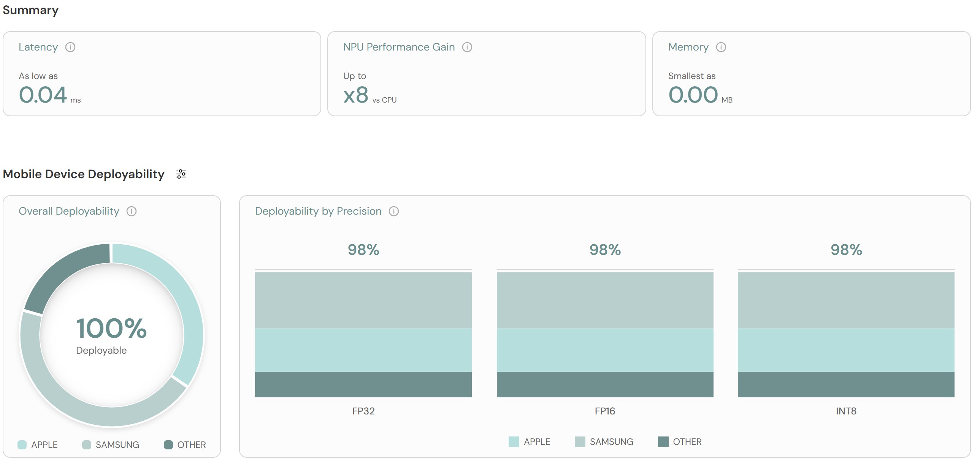Click the Memory info icon

721,47
